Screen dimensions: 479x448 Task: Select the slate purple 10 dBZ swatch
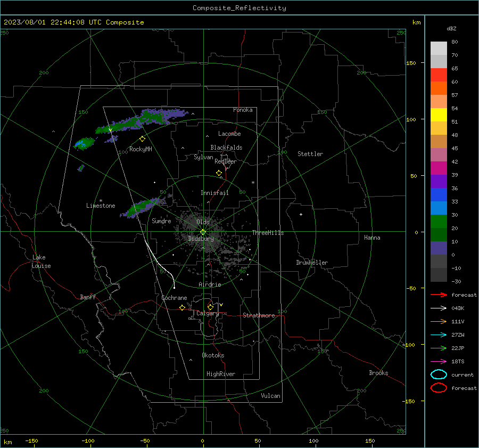tap(439, 248)
